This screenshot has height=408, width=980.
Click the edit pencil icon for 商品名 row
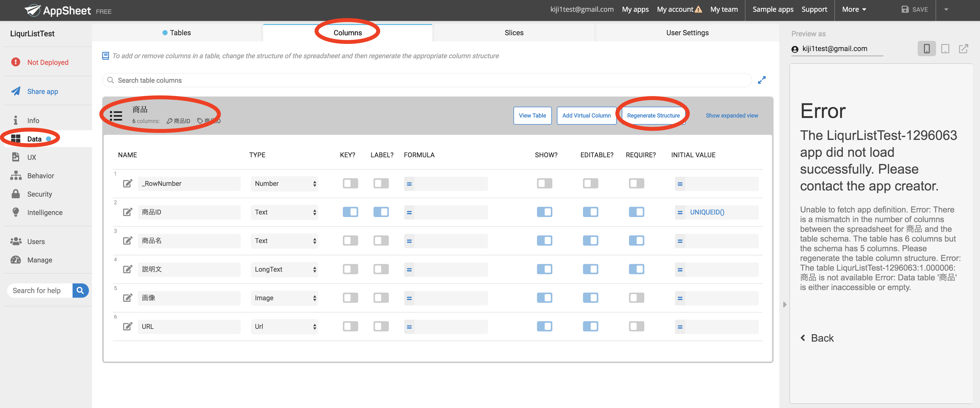point(127,241)
